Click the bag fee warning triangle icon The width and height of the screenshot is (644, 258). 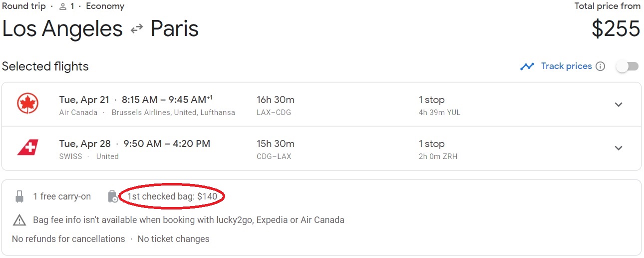pos(19,220)
